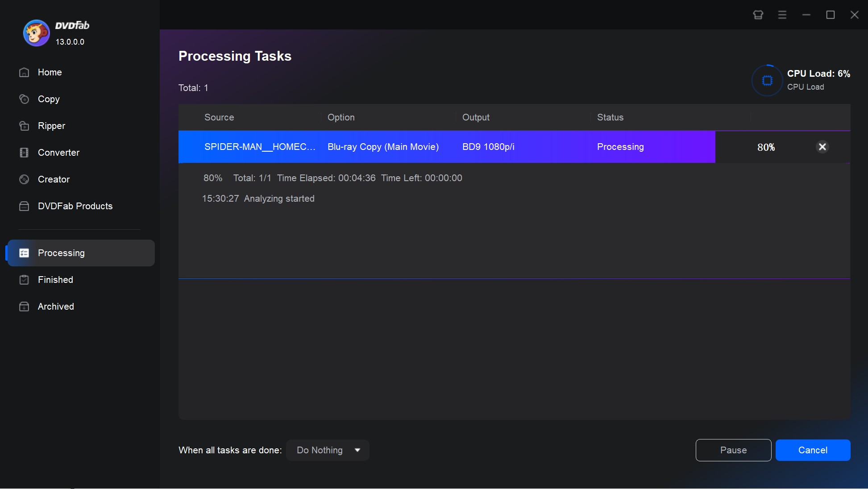Click the Cancel button
This screenshot has height=489, width=868.
click(813, 450)
